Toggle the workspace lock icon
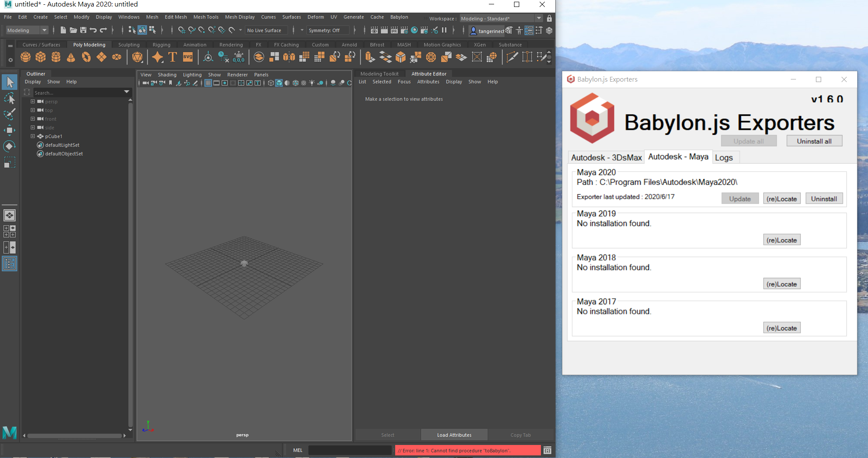The width and height of the screenshot is (868, 458). point(549,18)
